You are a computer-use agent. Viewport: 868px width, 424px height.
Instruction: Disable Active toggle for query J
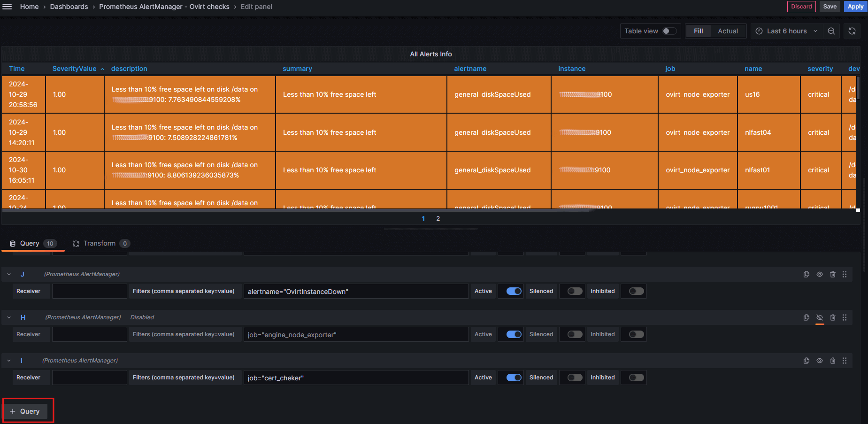(514, 291)
